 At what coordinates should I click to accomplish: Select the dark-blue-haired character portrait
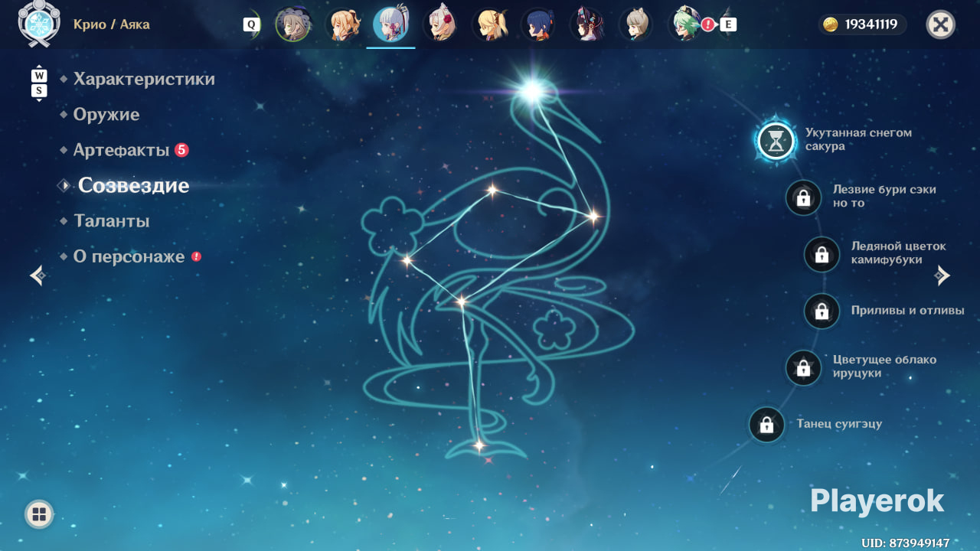point(537,24)
